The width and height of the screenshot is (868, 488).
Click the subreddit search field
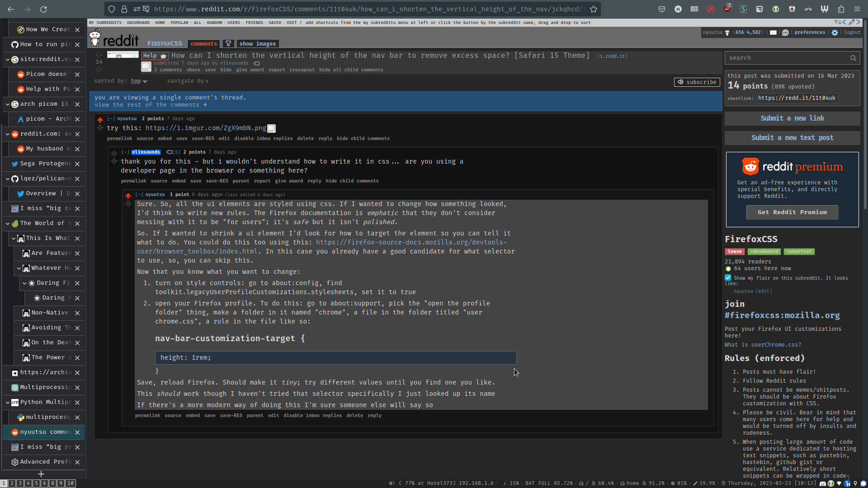787,58
